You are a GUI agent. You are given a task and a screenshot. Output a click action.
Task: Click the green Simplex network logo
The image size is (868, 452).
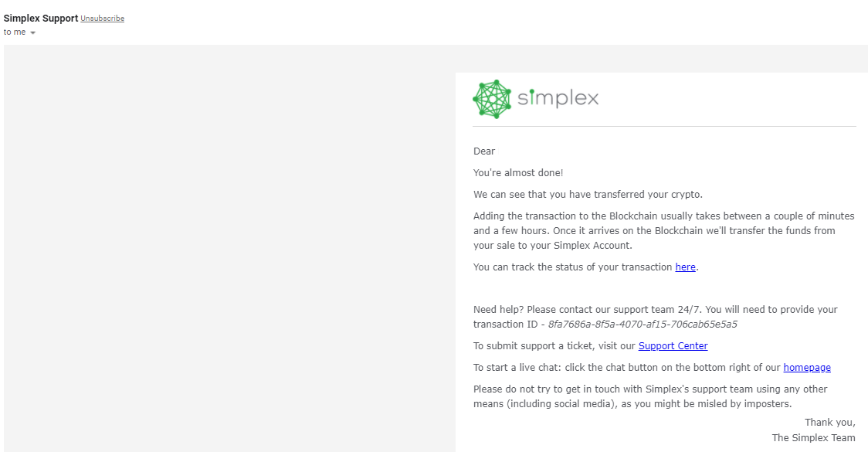(x=492, y=98)
